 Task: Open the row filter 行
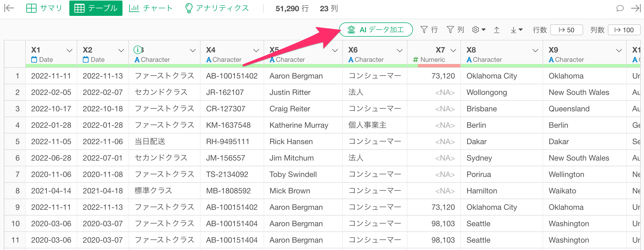[429, 30]
